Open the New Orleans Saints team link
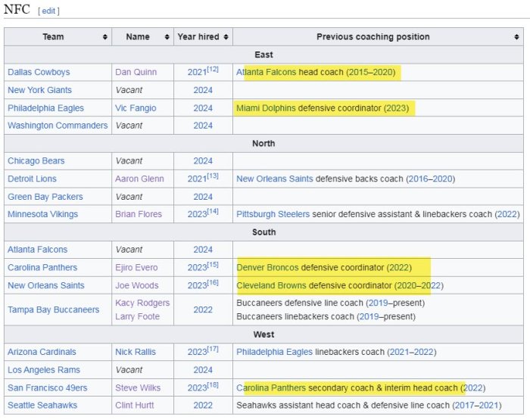The height and width of the screenshot is (420, 530). (46, 285)
